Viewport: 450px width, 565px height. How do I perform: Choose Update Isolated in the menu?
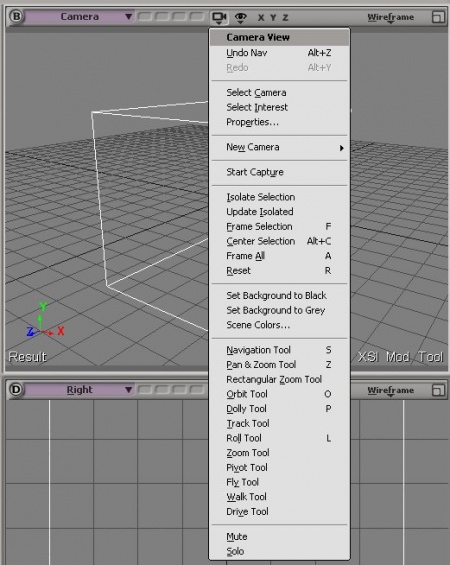(279, 212)
